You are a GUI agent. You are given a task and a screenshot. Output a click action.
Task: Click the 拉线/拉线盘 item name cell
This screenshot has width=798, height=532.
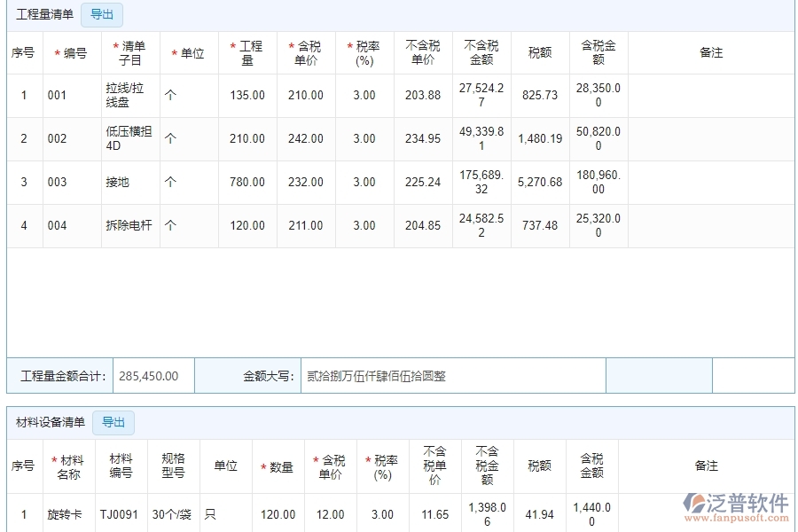(129, 96)
